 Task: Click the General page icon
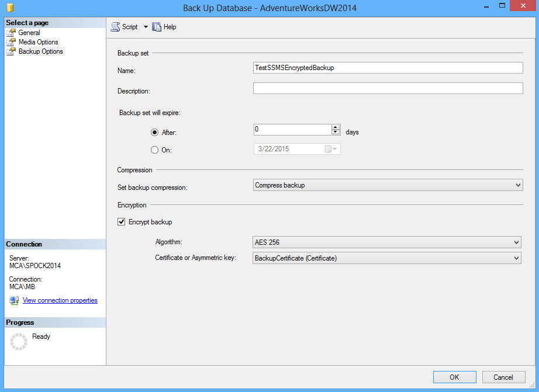click(11, 33)
